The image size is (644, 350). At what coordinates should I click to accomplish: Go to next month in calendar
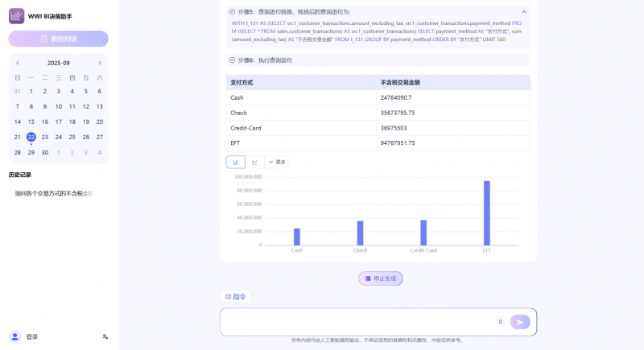click(x=100, y=63)
